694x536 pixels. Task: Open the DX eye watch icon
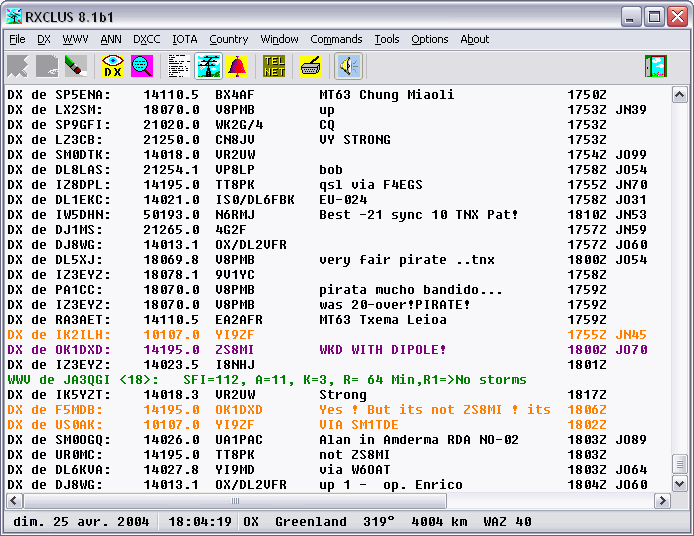tap(112, 66)
